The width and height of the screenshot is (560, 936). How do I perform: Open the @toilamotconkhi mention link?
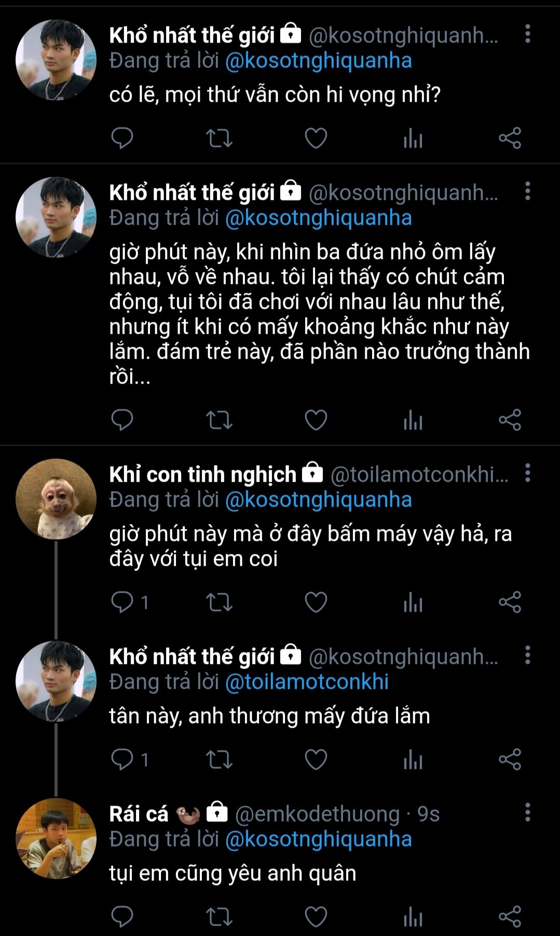pyautogui.click(x=307, y=682)
